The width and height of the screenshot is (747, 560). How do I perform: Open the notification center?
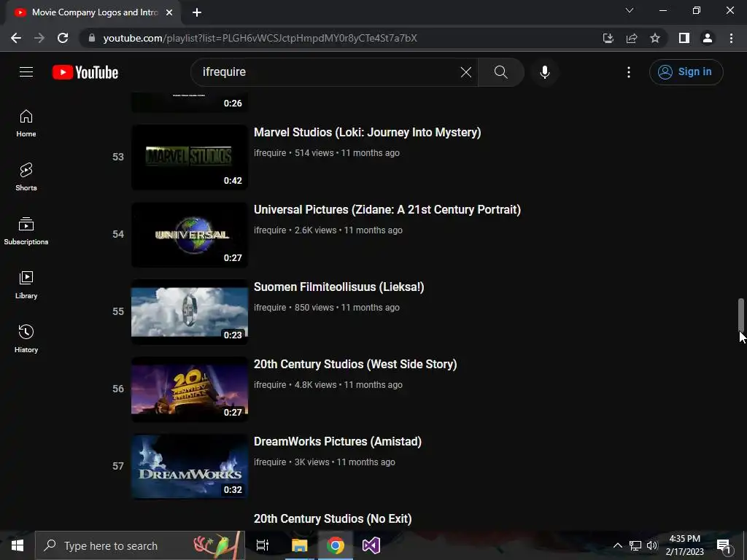724,546
